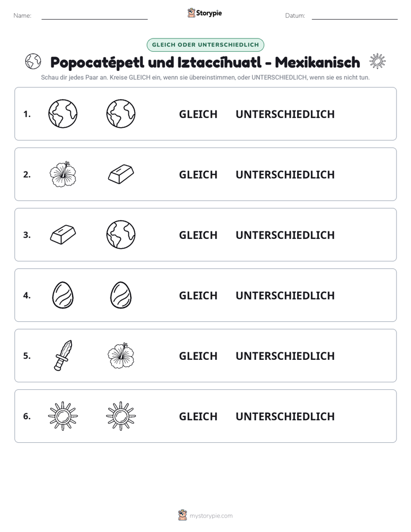The image size is (411, 532).
Task: Choose GLEICH for row 4
Action: point(198,295)
